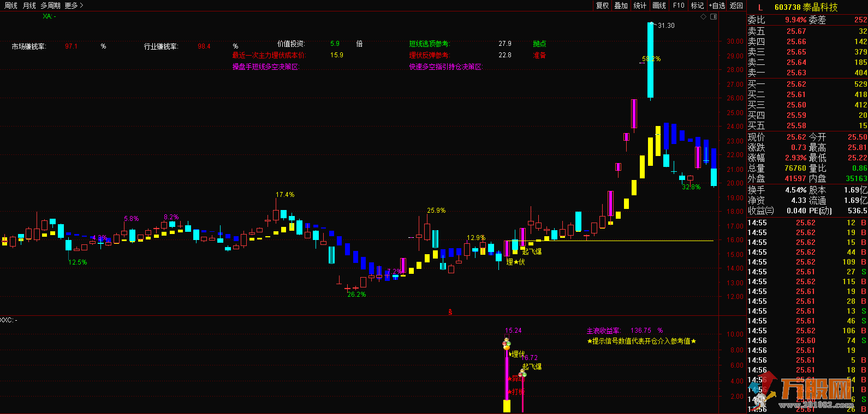Click the XA: indicator label
Screen dimensions: 868x414
coord(49,16)
